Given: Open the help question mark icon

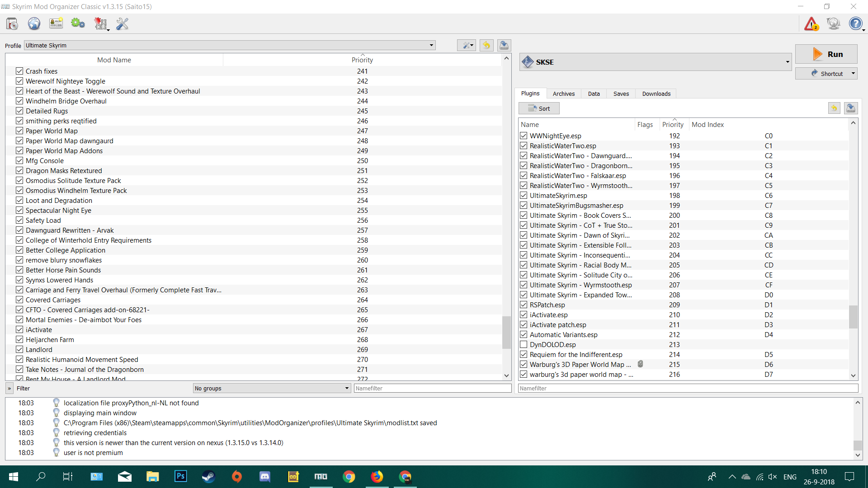Looking at the screenshot, I should pyautogui.click(x=855, y=23).
